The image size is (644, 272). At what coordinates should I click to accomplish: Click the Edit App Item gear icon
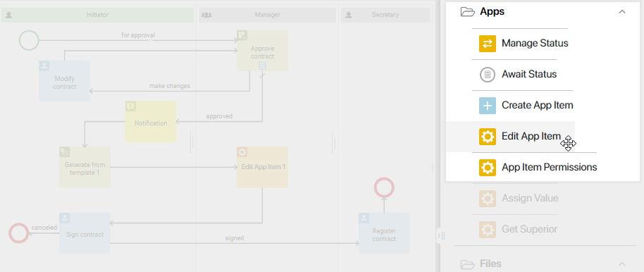[488, 137]
